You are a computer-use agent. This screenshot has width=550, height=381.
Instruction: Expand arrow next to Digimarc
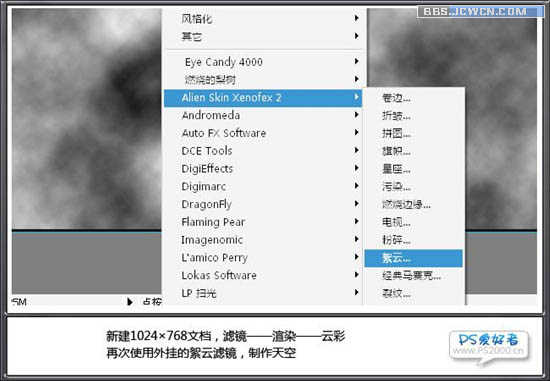point(356,186)
